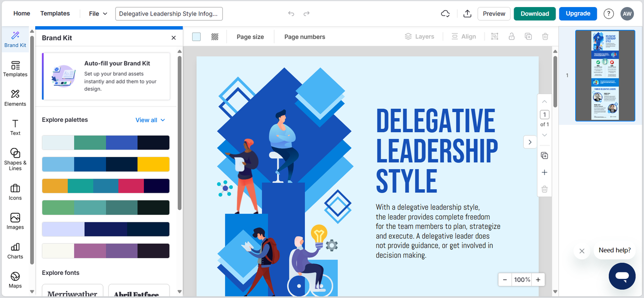Image resolution: width=644 pixels, height=298 pixels.
Task: Open the File dropdown menu
Action: (98, 14)
